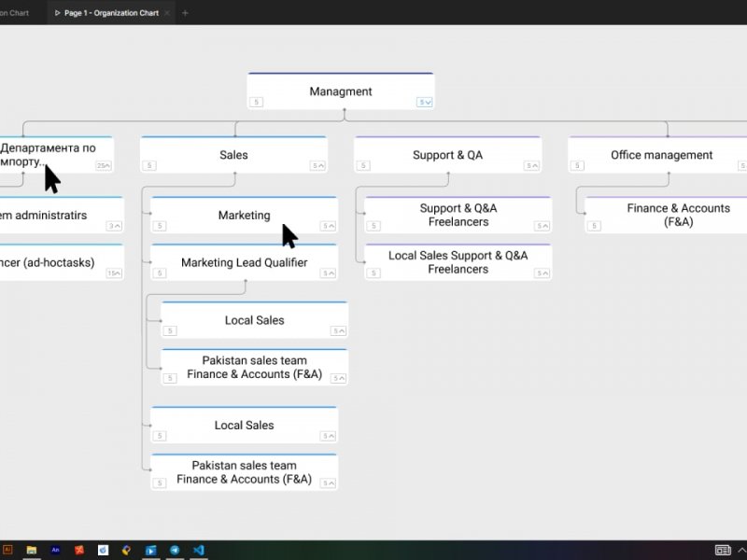The width and height of the screenshot is (747, 560).
Task: Select the Support & Q&A Freelancers title
Action: [x=458, y=215]
